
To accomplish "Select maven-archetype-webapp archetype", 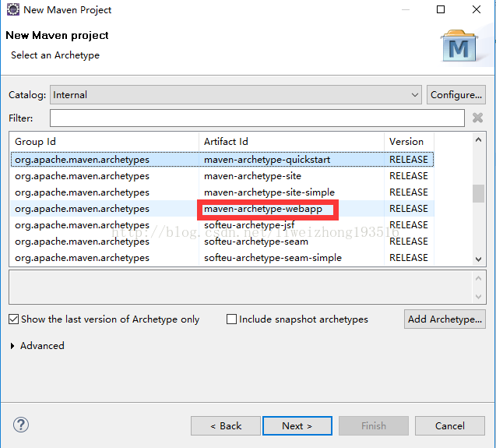I will coord(222,209).
